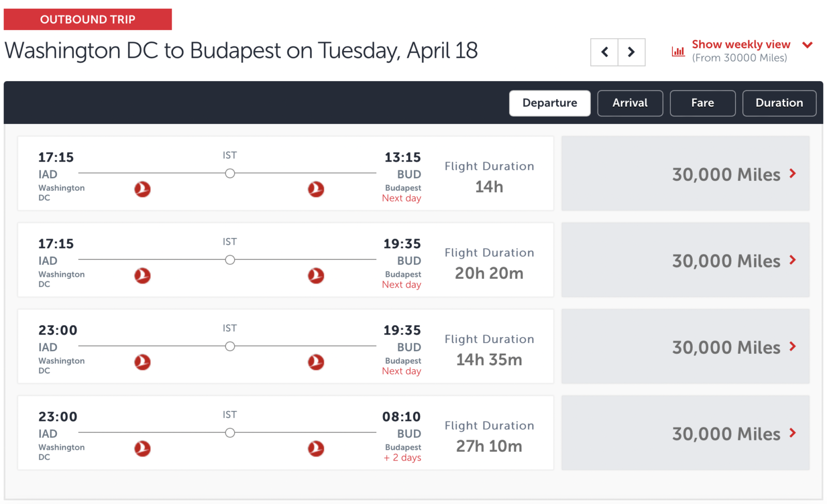Click the red chevron on the 14h 35m flight's fare
The width and height of the screenshot is (827, 504).
792,346
